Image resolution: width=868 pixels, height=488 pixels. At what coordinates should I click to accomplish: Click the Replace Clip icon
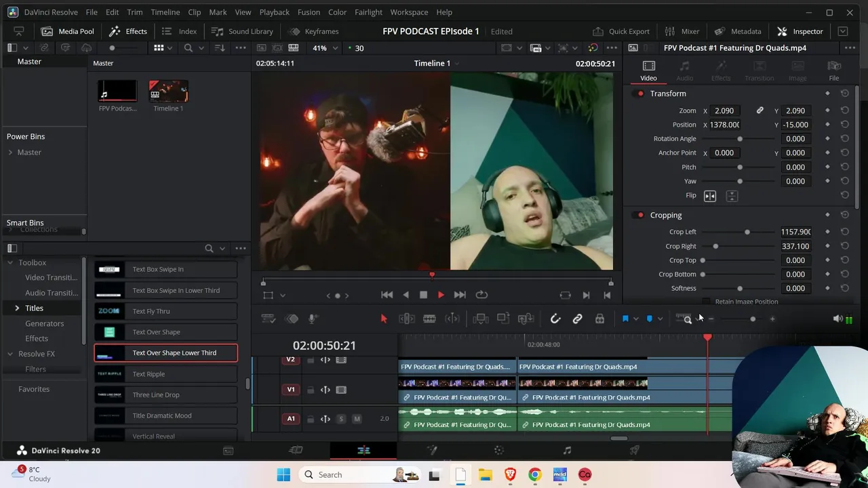526,319
